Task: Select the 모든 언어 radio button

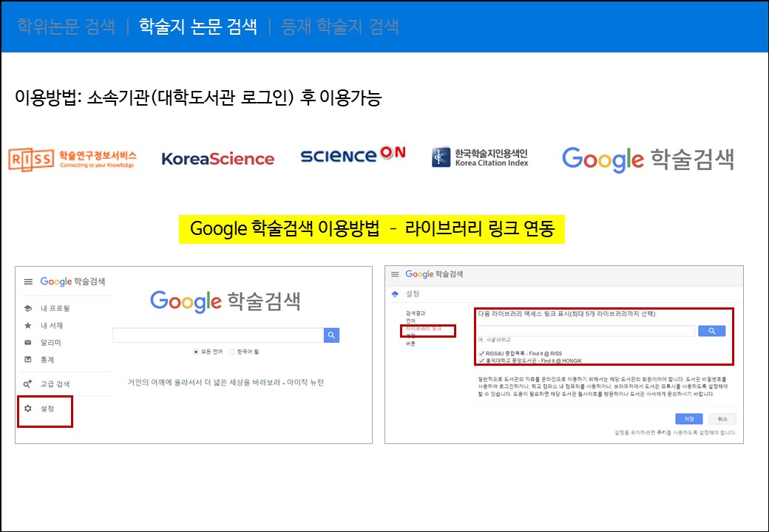Action: click(x=196, y=352)
